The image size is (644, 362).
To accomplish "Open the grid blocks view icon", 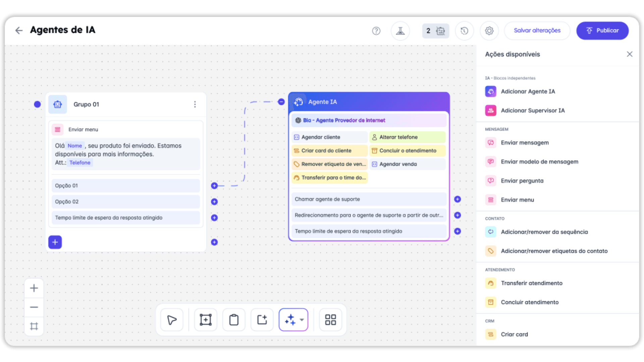I will [x=330, y=320].
